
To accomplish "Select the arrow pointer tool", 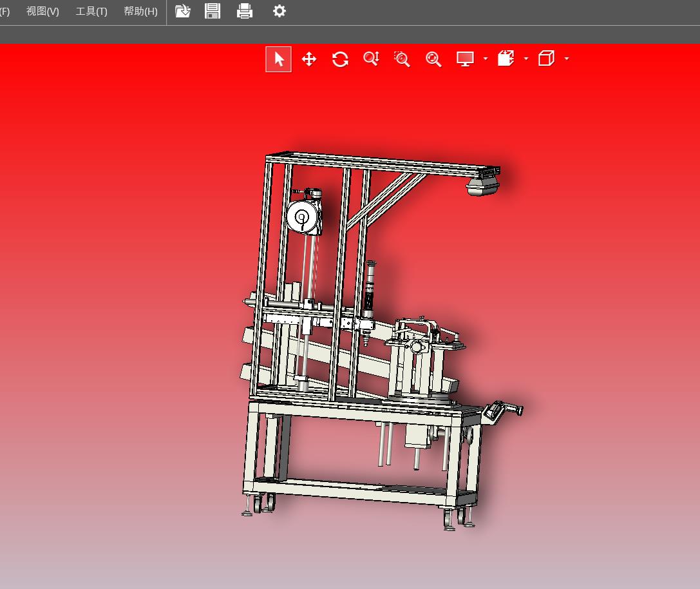I will 279,59.
